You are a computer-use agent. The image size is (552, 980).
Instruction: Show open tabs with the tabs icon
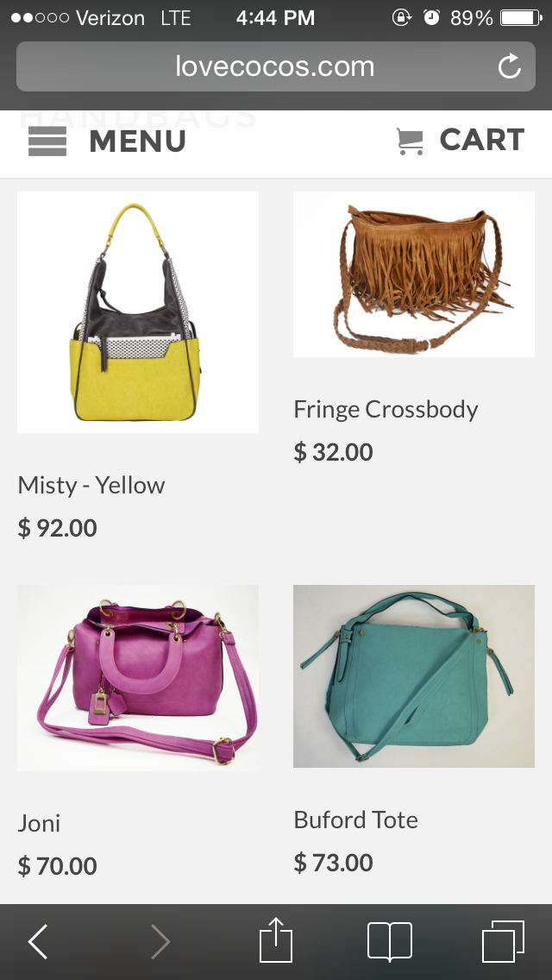(x=503, y=941)
